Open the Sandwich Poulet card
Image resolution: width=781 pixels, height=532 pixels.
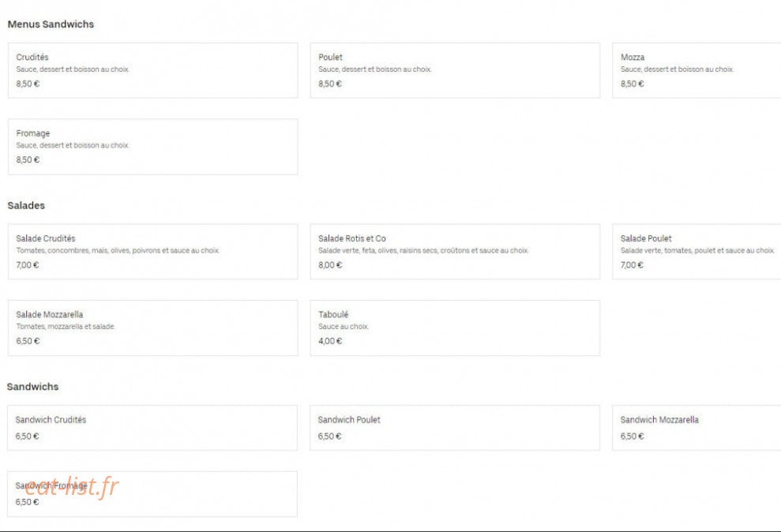[455, 428]
